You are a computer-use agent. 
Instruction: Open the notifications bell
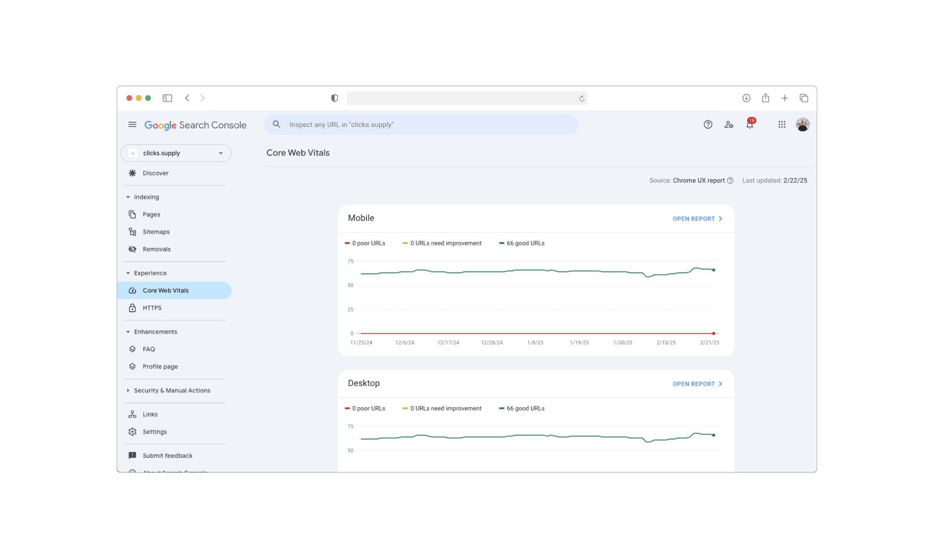click(750, 124)
